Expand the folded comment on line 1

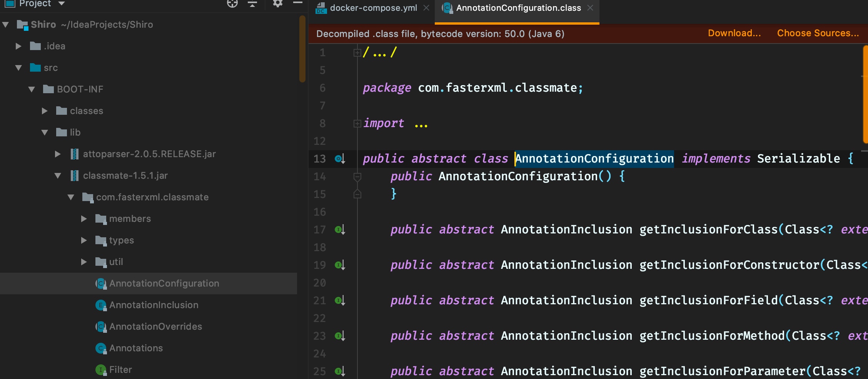pyautogui.click(x=357, y=53)
